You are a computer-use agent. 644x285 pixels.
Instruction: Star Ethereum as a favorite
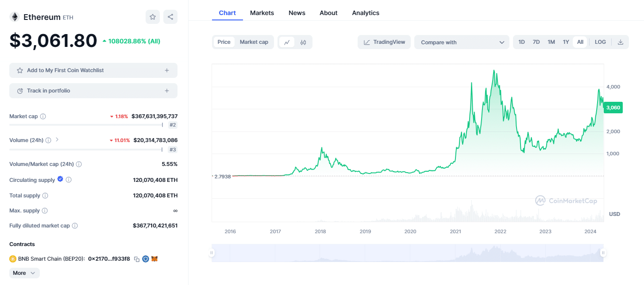[153, 17]
